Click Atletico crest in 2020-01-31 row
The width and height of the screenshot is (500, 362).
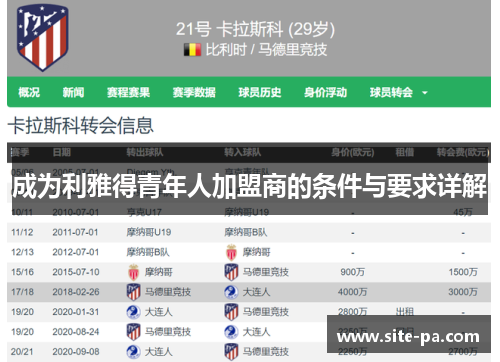(231, 312)
